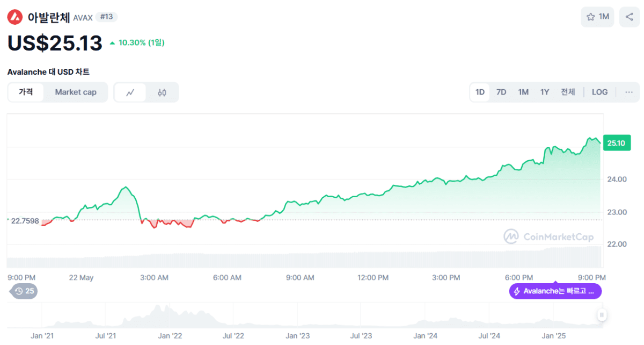Choose the 1M chart range
Image resolution: width=644 pixels, height=345 pixels.
point(523,92)
